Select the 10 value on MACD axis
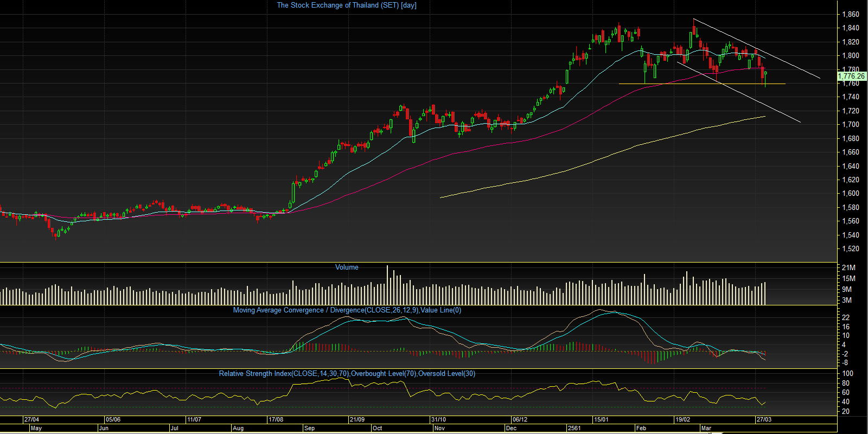This screenshot has width=868, height=434. [x=846, y=336]
